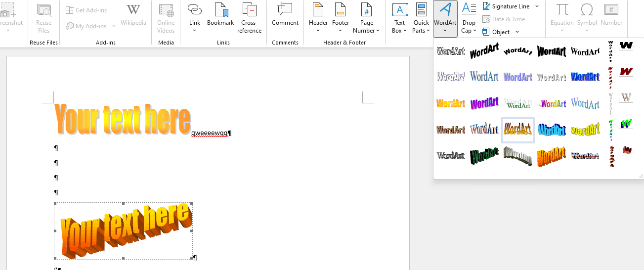Choose the black arched WordArt style
Image resolution: width=644 pixels, height=270 pixels.
[518, 51]
